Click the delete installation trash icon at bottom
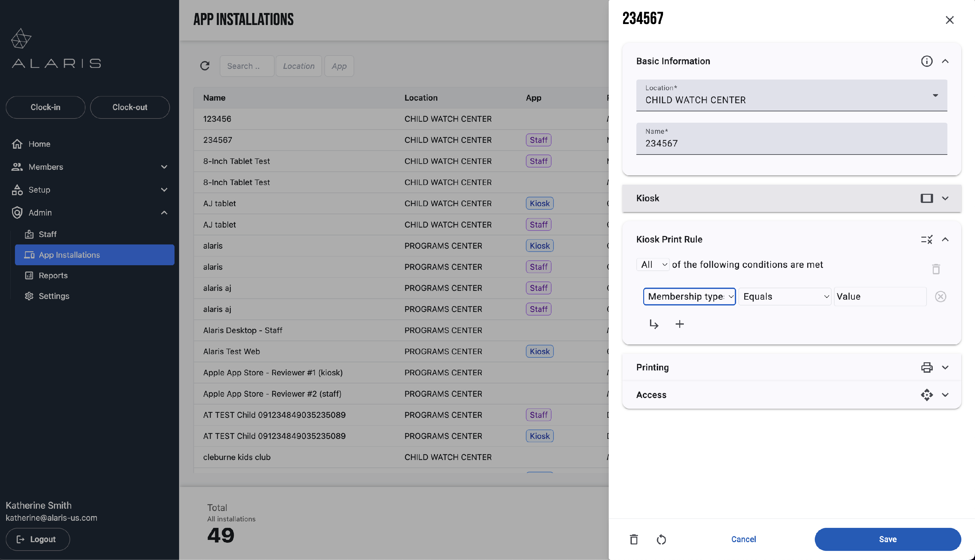 click(633, 539)
